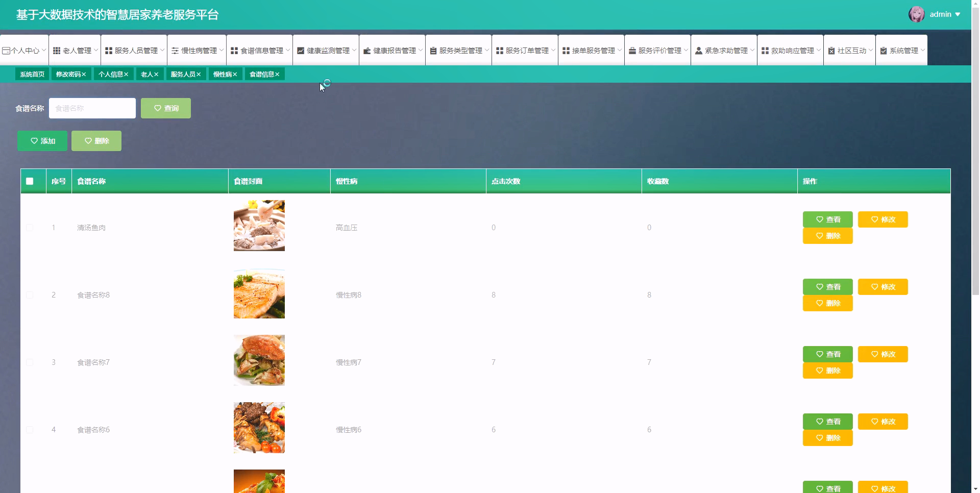980x493 pixels.
Task: Click the grid icon beside 服务订单管理
Action: [500, 51]
